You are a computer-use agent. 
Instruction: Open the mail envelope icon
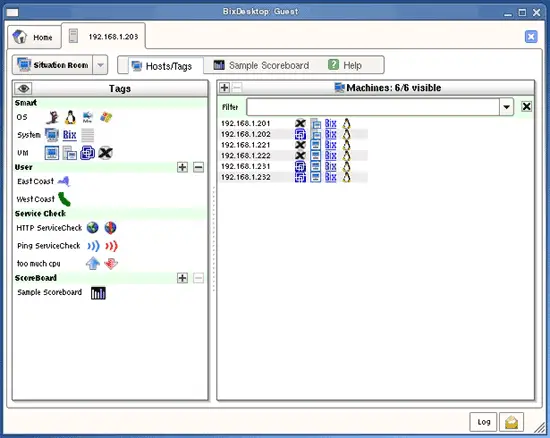tap(511, 422)
